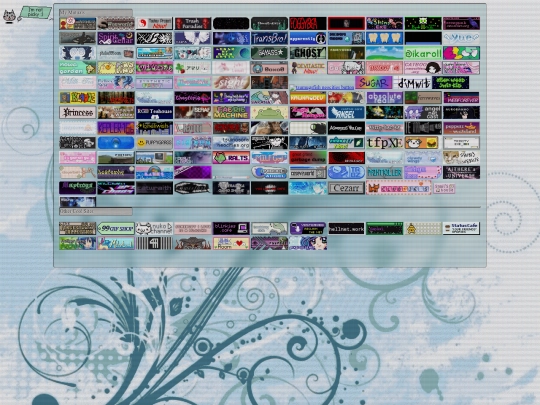This screenshot has width=540, height=405.
Task: Open the RALTS site button
Action: [231, 158]
